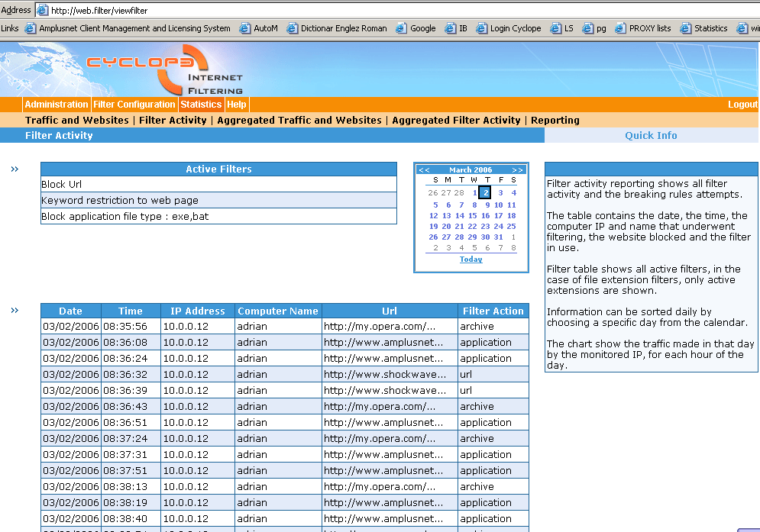The height and width of the screenshot is (532, 760).
Task: Click Keyword restriction to web page row
Action: coord(218,200)
